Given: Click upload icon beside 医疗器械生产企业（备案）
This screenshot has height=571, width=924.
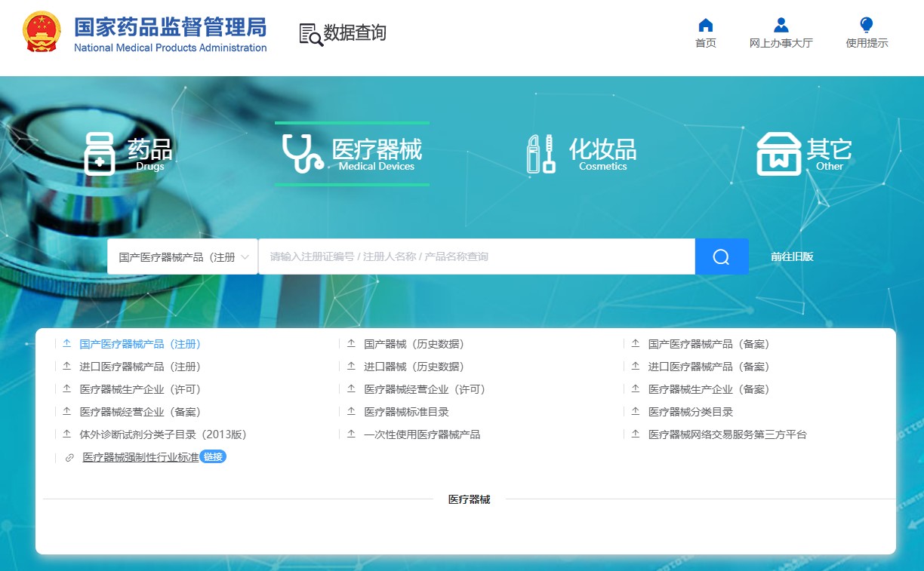Looking at the screenshot, I should click(x=636, y=389).
